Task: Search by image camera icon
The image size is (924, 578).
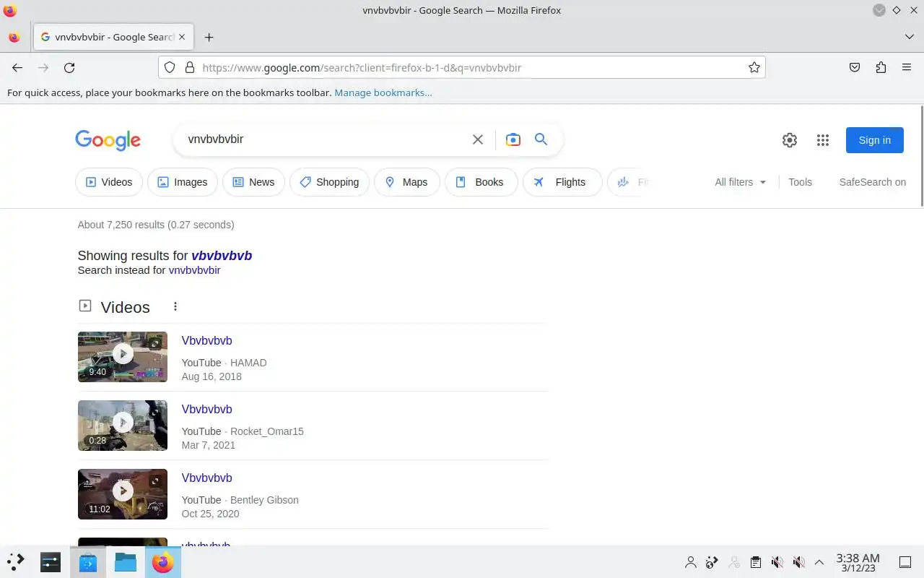Action: (513, 139)
